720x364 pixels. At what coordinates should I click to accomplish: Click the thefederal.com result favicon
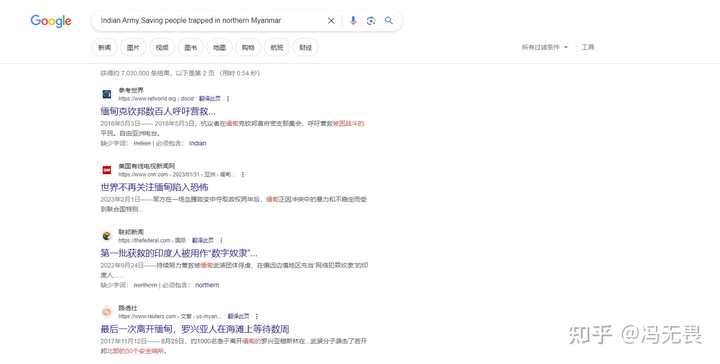pyautogui.click(x=107, y=236)
